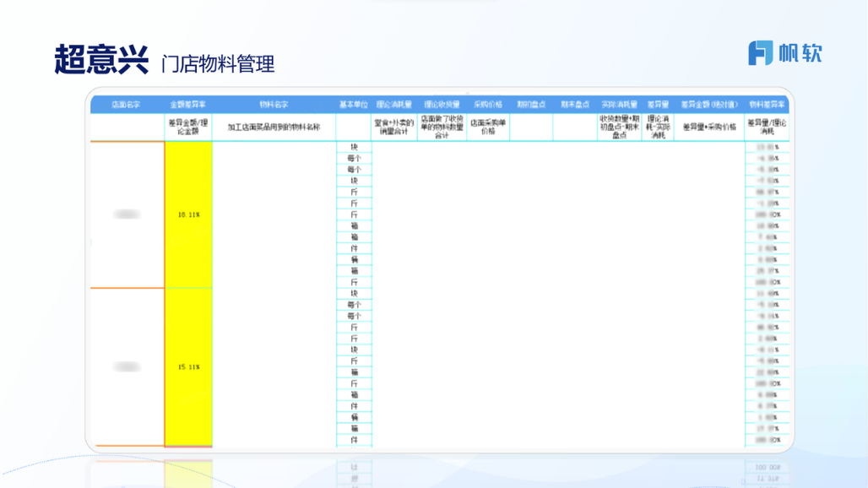Click the 差异量/理论消耗 description cell
Image resolution: width=868 pixels, height=488 pixels.
[767, 127]
